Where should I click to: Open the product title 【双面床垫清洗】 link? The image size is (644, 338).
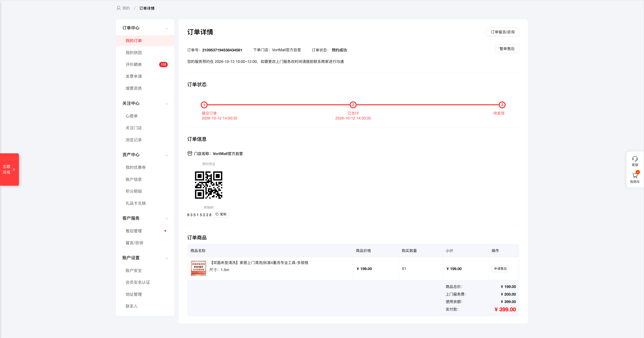[x=259, y=263]
